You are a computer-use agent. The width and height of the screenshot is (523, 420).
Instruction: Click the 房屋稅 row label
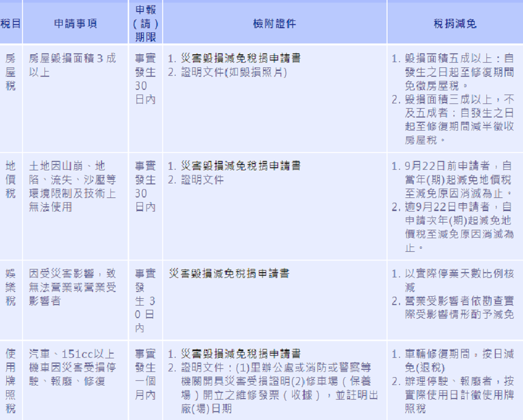(x=10, y=72)
